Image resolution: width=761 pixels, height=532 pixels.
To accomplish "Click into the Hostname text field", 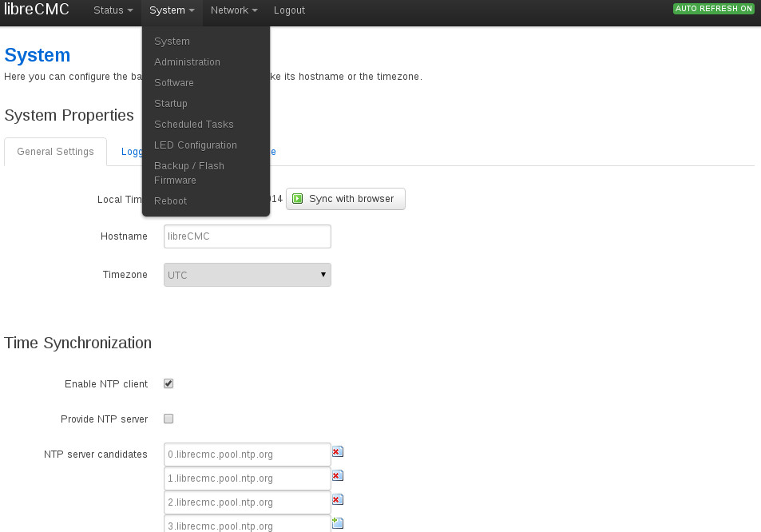I will coord(247,236).
